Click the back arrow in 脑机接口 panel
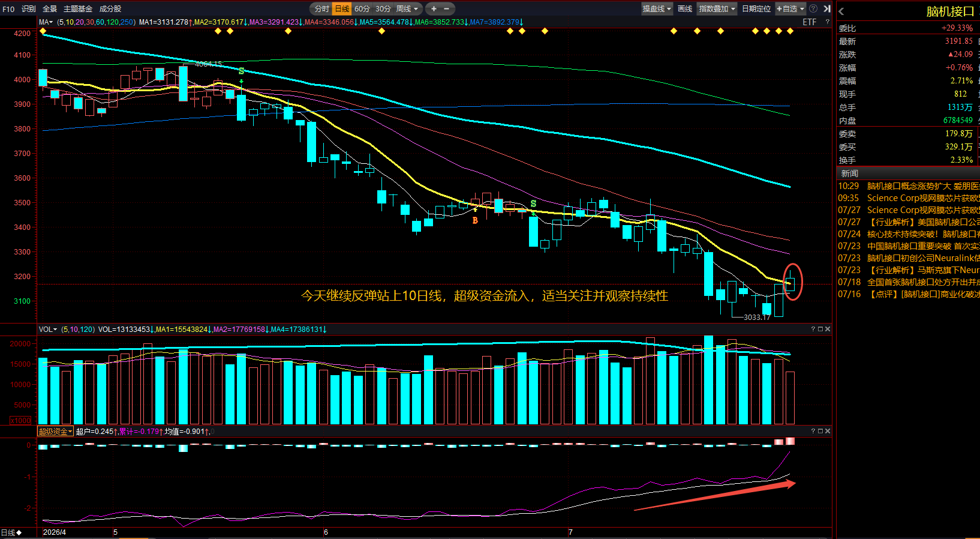The width and height of the screenshot is (980, 539). (841, 11)
